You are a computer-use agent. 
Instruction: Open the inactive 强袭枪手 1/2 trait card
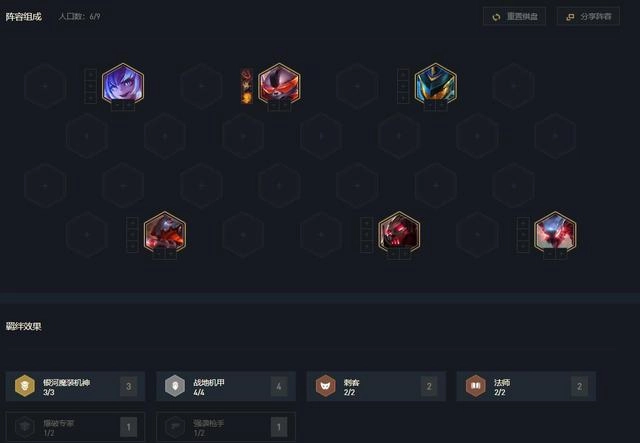(x=226, y=427)
